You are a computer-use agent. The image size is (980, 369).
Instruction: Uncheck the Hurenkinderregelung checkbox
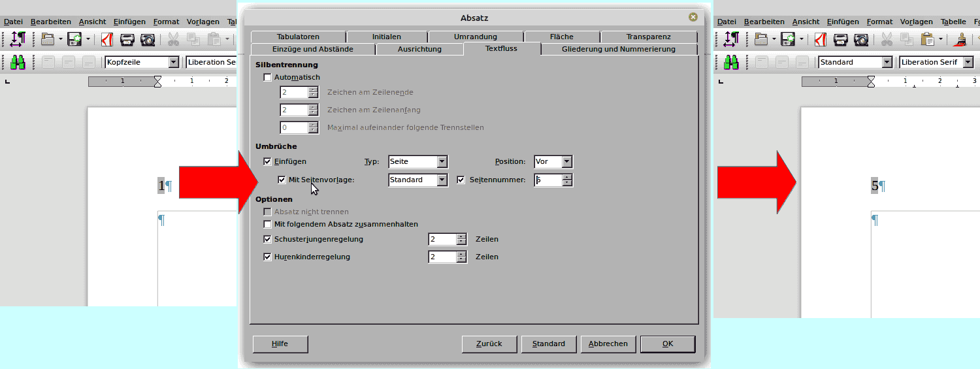(x=267, y=257)
